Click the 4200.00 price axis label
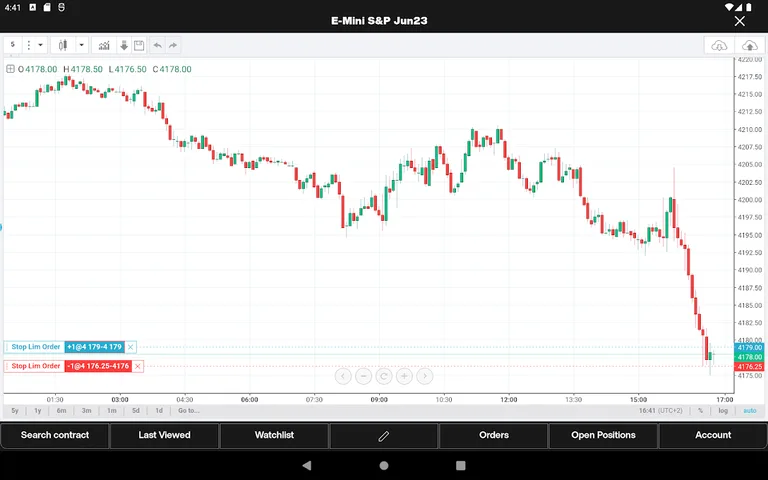768x480 pixels. 750,200
